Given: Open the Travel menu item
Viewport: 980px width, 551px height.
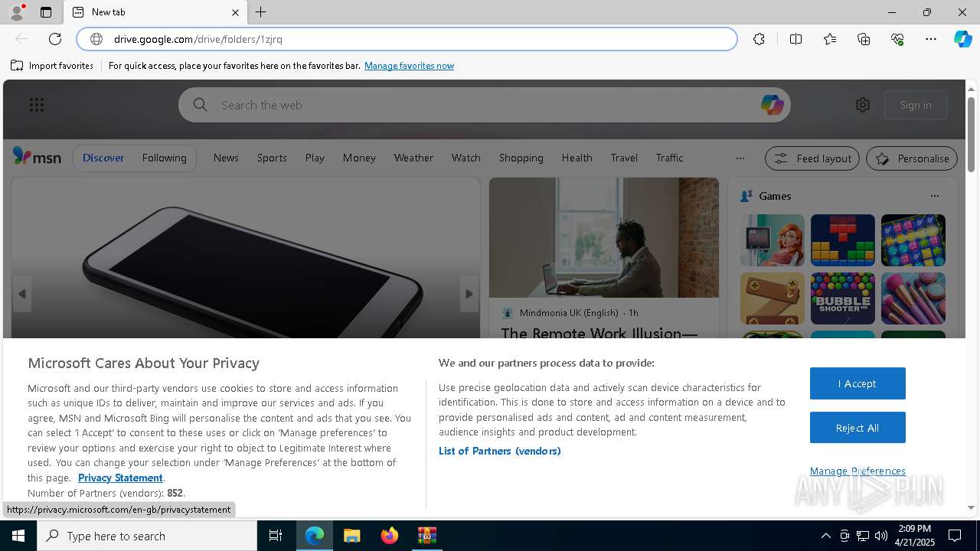Looking at the screenshot, I should point(624,158).
